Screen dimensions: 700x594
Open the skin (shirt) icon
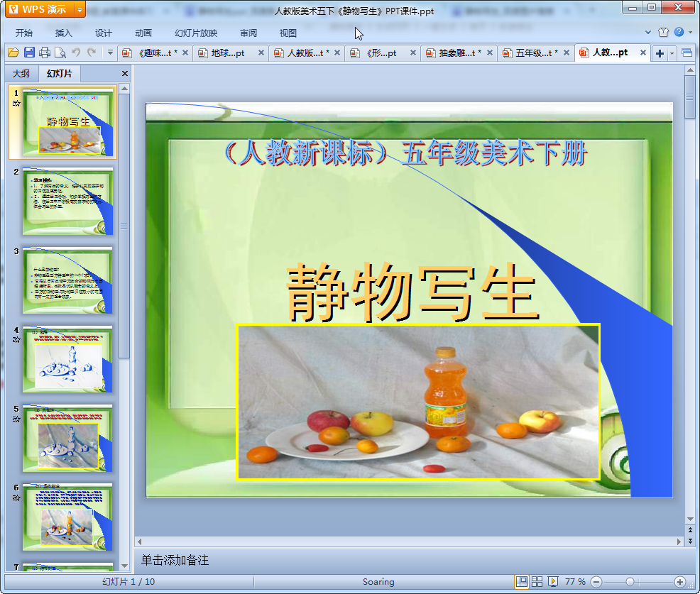663,32
